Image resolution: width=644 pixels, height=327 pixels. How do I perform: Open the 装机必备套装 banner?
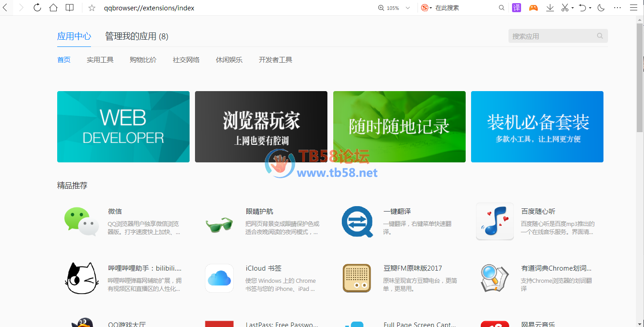[x=537, y=127]
